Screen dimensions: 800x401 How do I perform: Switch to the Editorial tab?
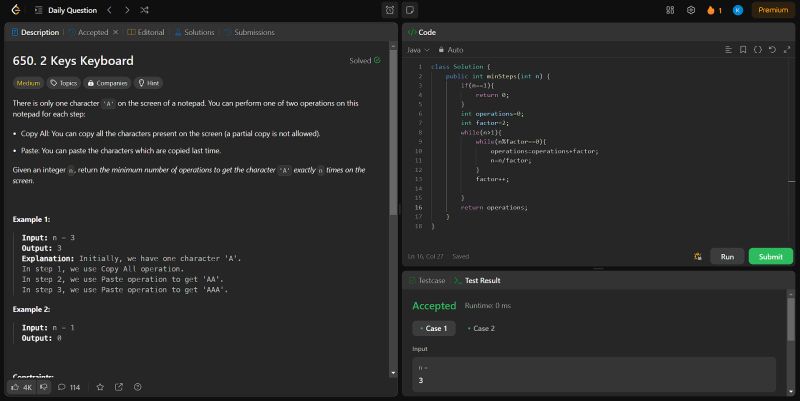[145, 32]
